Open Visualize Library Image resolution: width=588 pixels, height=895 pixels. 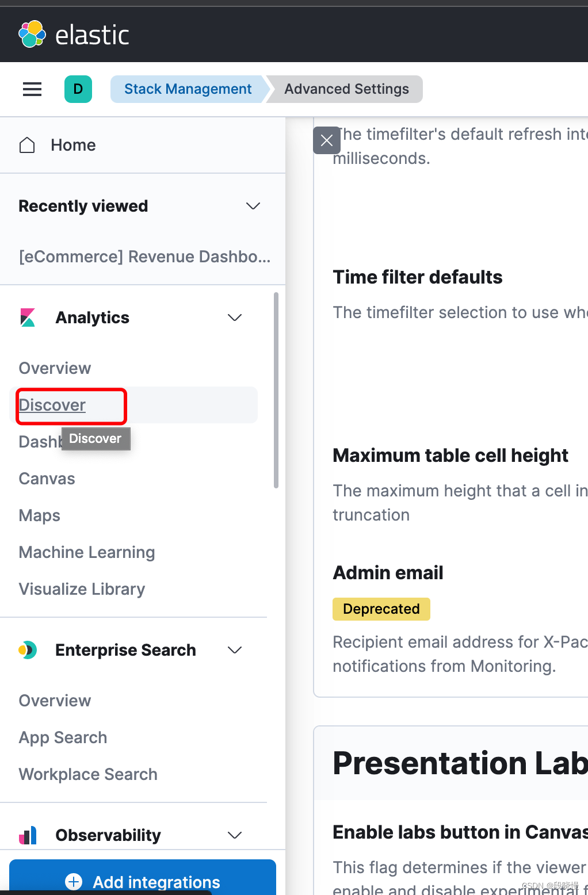82,589
